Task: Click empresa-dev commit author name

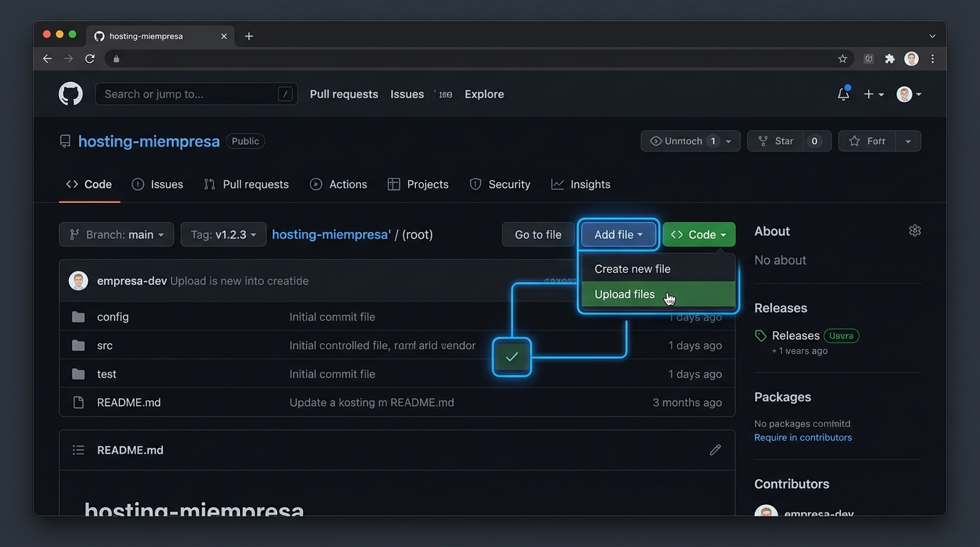Action: pyautogui.click(x=132, y=281)
